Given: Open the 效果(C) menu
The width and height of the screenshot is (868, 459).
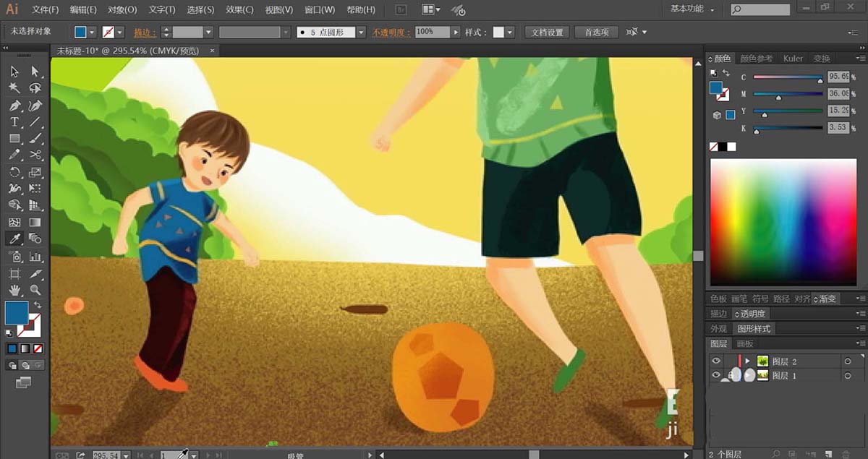Looking at the screenshot, I should coord(239,10).
